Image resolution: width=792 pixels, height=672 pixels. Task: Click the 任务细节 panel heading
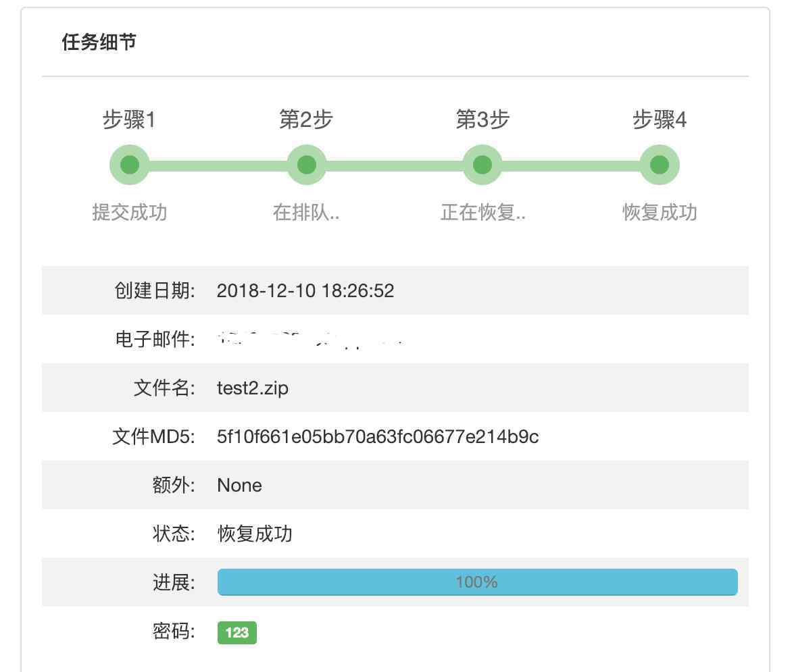(x=99, y=43)
